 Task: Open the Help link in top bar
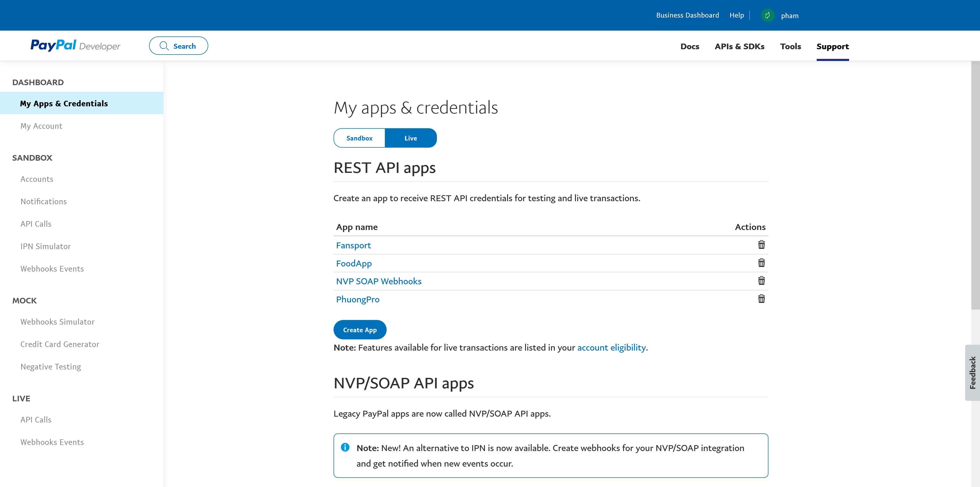point(737,15)
